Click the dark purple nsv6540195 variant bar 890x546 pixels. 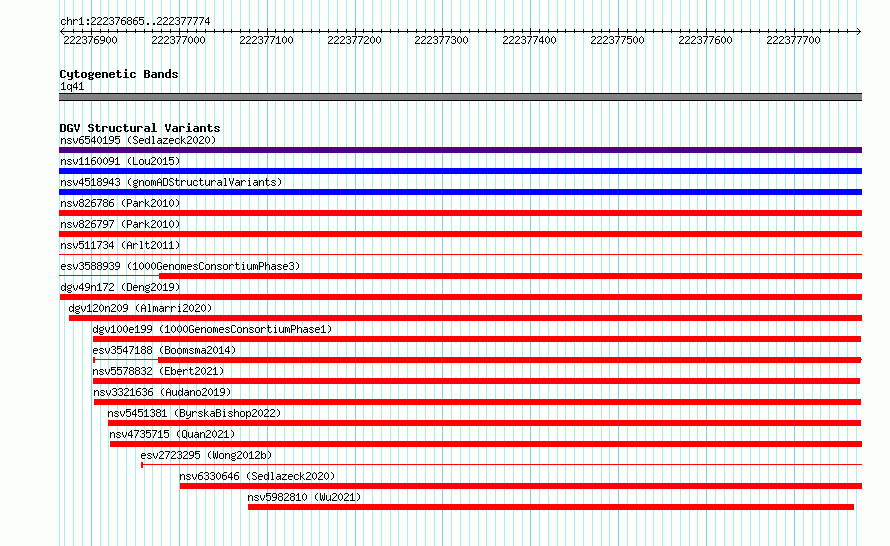460,150
